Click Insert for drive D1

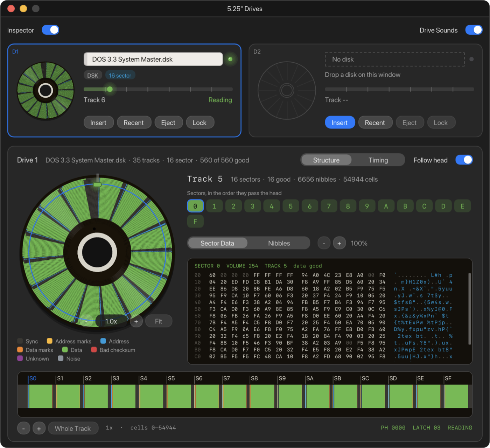(x=98, y=122)
